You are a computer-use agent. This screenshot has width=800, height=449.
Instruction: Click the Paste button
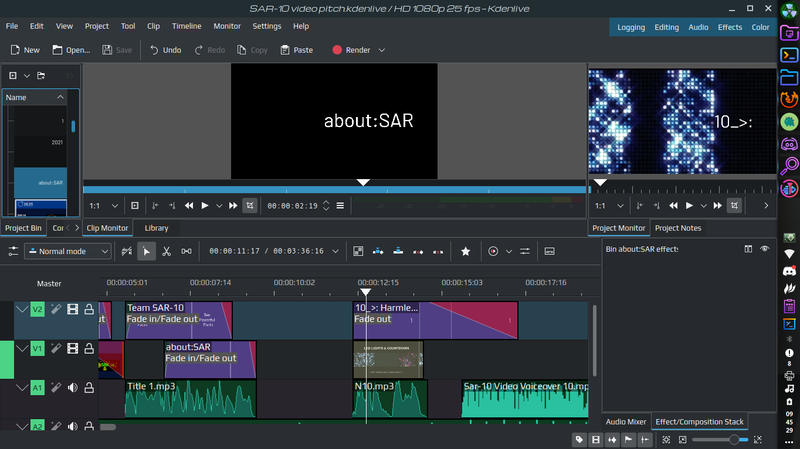296,50
